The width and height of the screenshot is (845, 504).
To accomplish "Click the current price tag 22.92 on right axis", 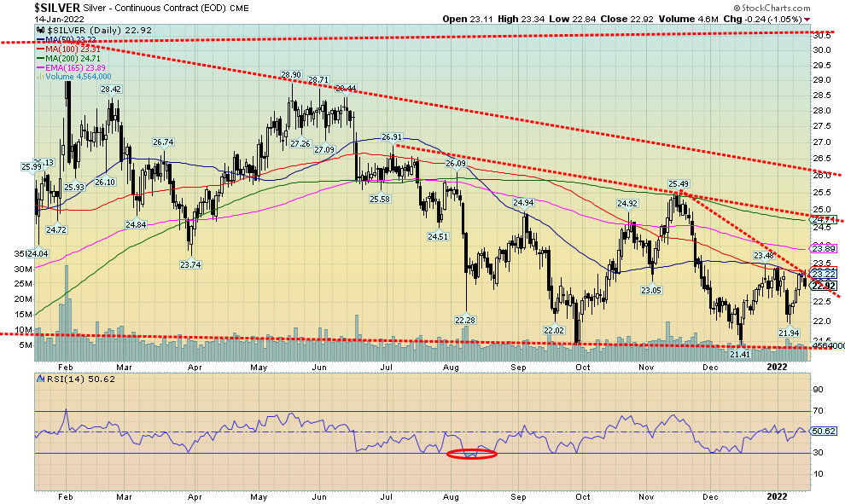I will pyautogui.click(x=824, y=286).
